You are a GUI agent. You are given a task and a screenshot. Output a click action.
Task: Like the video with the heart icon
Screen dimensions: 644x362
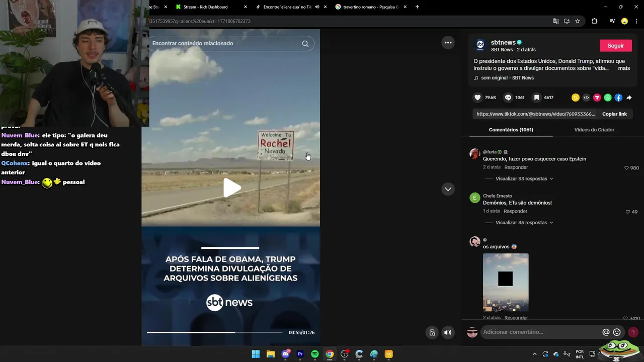click(x=478, y=98)
